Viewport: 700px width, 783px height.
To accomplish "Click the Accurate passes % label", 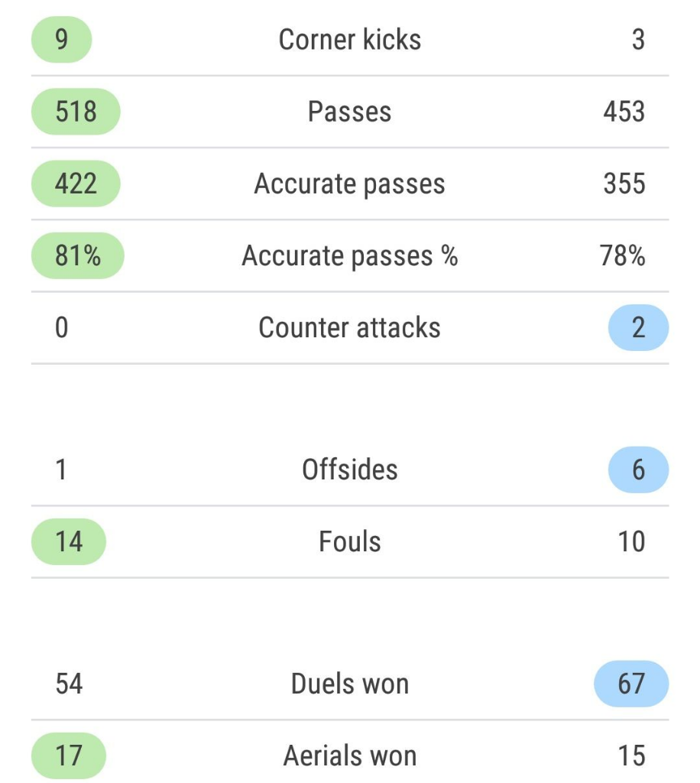I will coord(350,256).
